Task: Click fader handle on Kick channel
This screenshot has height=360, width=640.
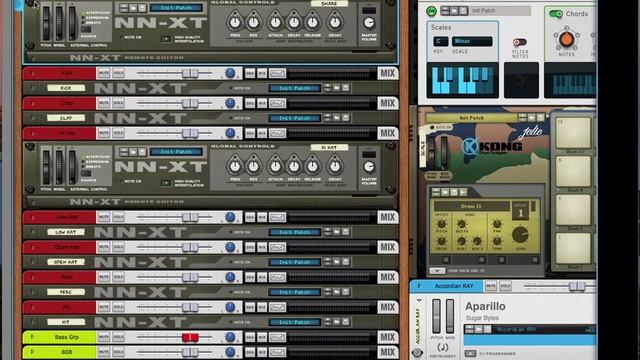Action: click(190, 73)
